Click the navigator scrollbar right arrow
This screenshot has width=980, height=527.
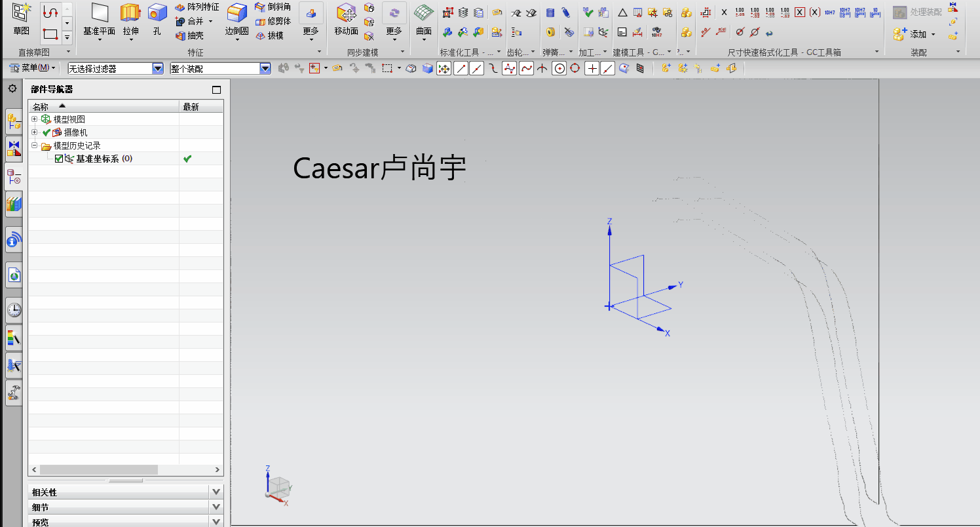click(x=218, y=470)
